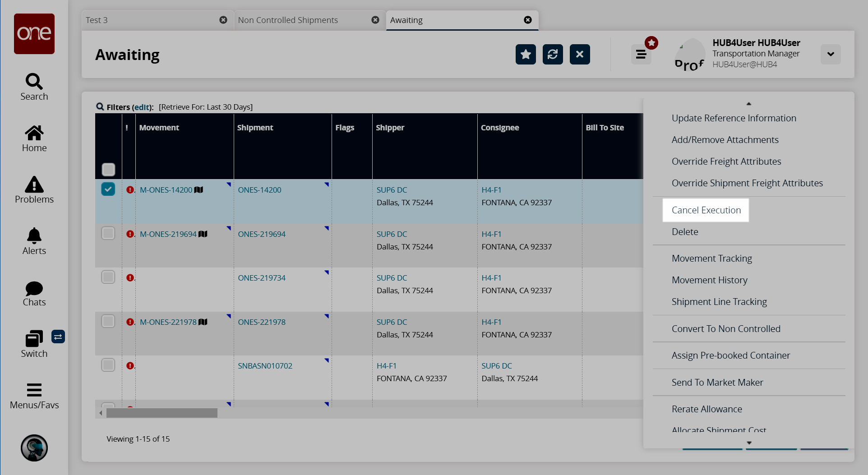Expand the user profile dropdown chevron

pyautogui.click(x=831, y=55)
